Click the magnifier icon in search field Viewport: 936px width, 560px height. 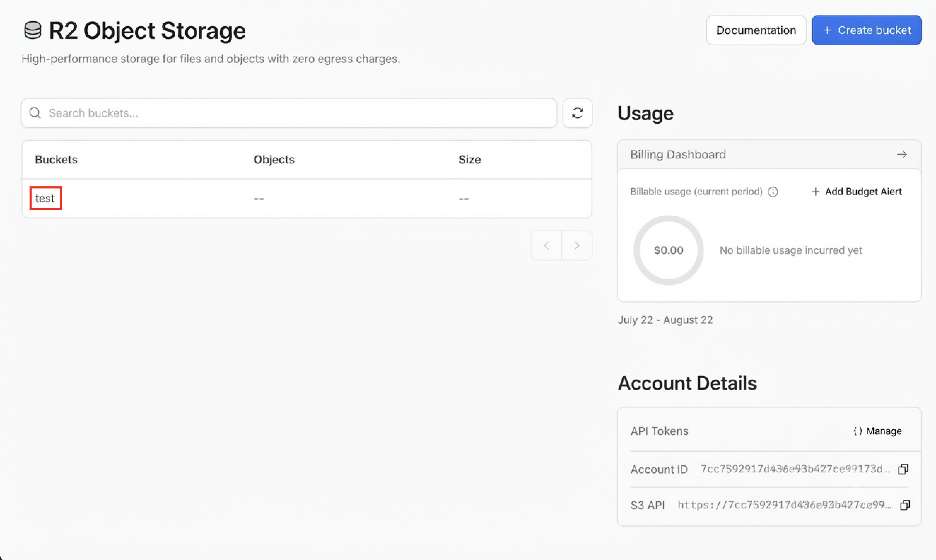35,113
